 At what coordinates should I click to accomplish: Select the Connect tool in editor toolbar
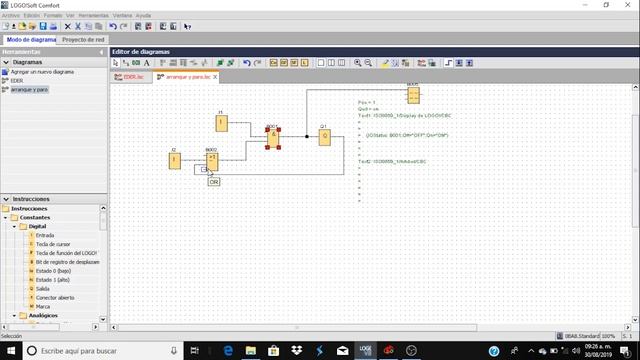126,63
